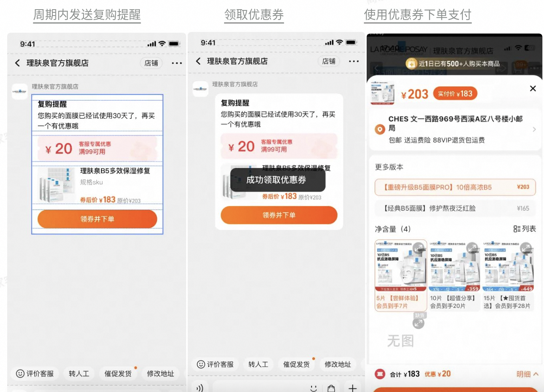Tap 催促发货 chip in first screen
This screenshot has width=544, height=392.
118,374
